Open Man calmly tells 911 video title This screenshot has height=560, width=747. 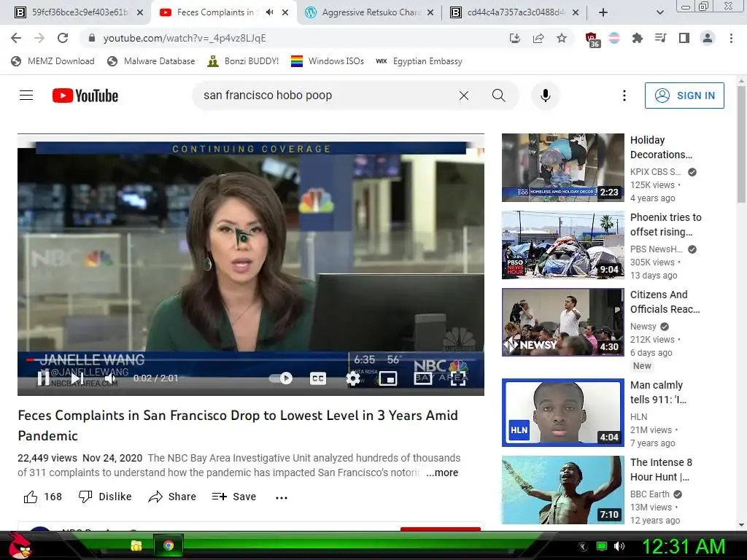pos(658,392)
